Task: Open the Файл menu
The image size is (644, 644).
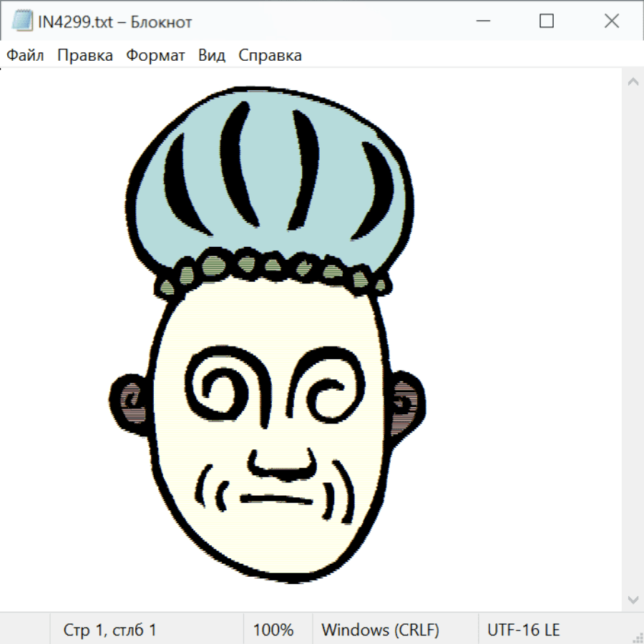Action: 25,55
